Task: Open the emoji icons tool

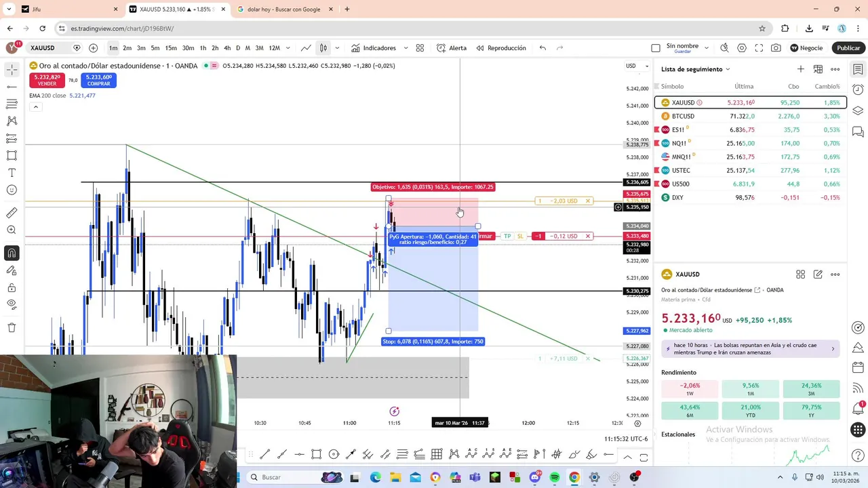Action: [x=12, y=190]
